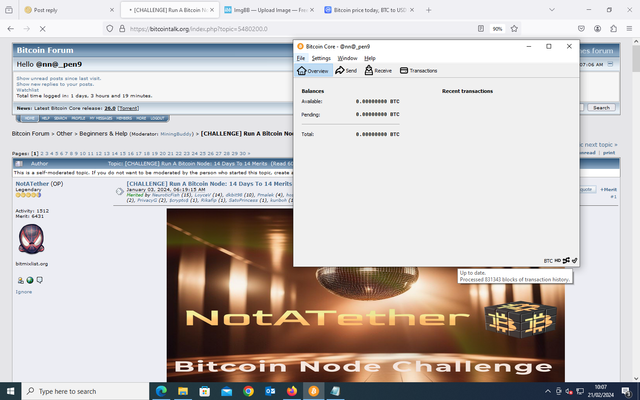
Task: Open the Receive tab in Bitcoin Core
Action: click(378, 71)
